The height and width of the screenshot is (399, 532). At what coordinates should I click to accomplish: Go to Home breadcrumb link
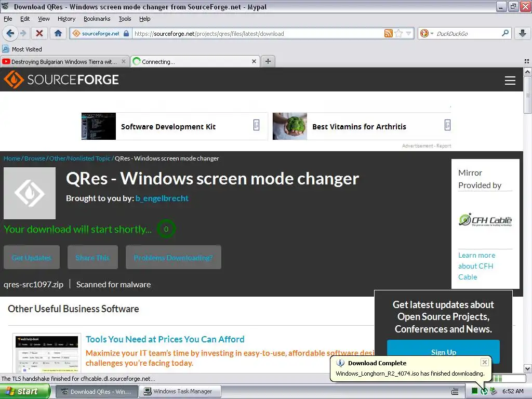[12, 158]
